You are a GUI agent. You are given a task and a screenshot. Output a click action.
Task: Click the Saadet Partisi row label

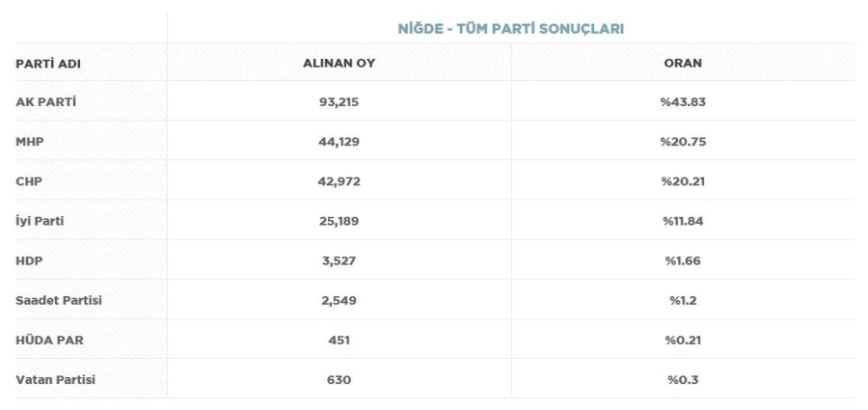click(x=59, y=301)
